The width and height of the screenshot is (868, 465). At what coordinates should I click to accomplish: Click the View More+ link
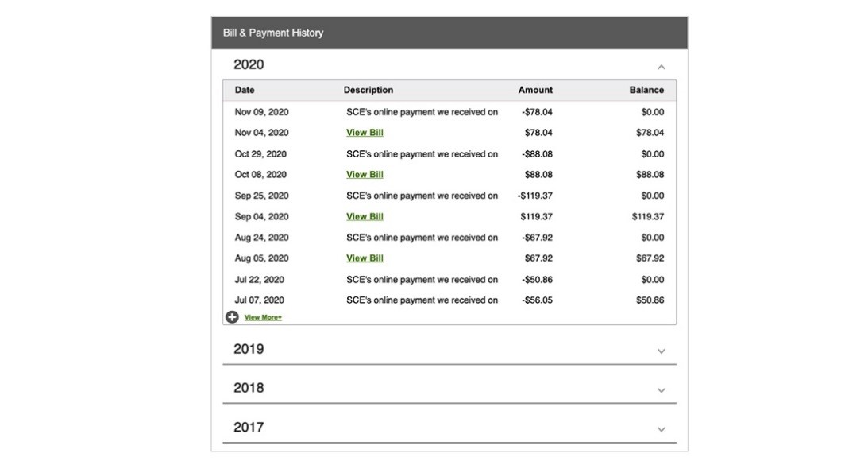coord(263,317)
